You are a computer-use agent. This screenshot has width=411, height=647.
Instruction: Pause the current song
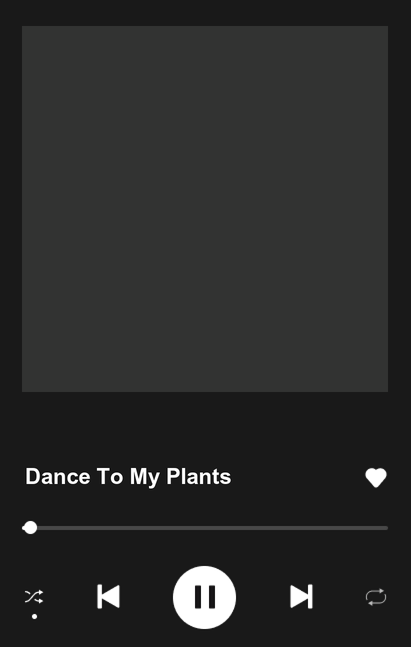(204, 597)
